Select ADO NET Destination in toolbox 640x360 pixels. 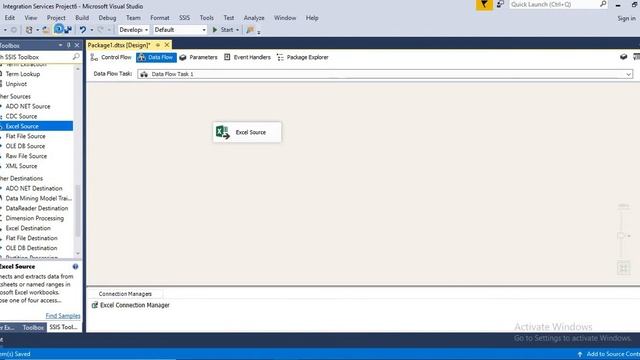coord(34,189)
